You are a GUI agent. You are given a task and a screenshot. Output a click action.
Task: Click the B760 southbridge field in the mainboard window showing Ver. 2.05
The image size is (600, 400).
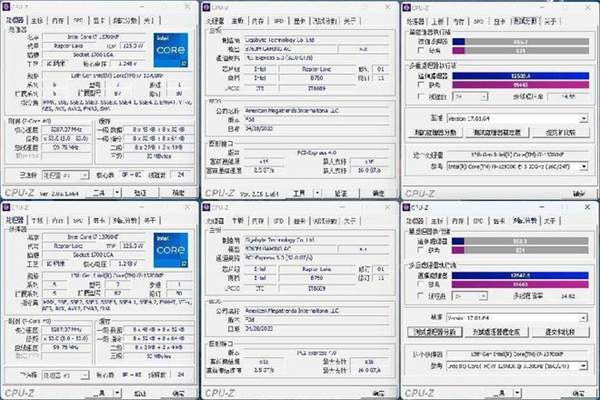pos(316,78)
